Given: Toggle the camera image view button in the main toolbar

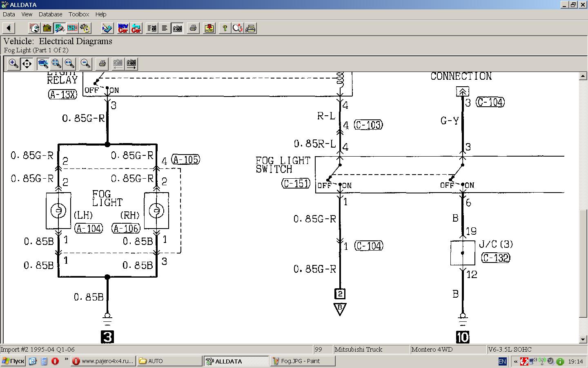Looking at the screenshot, I should pyautogui.click(x=177, y=28).
